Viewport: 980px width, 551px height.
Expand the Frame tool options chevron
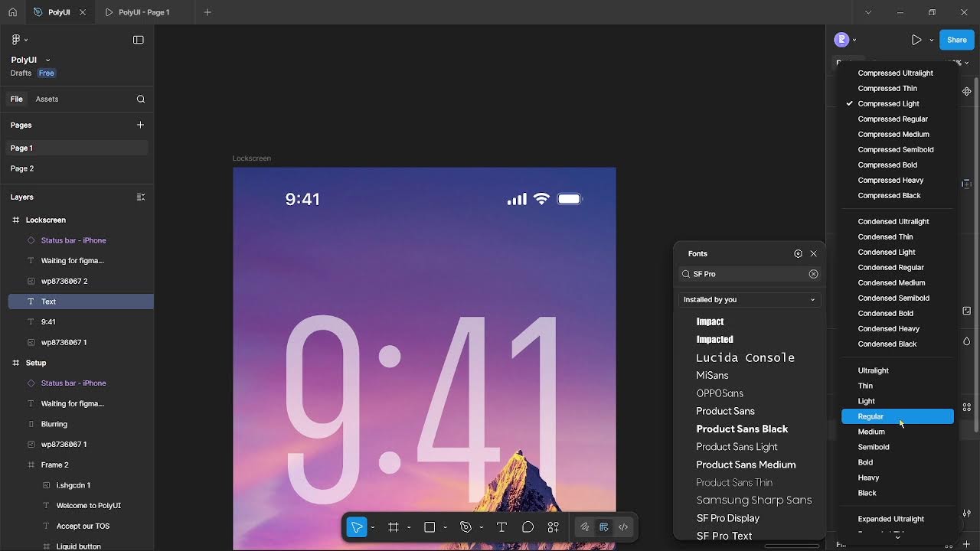point(409,527)
